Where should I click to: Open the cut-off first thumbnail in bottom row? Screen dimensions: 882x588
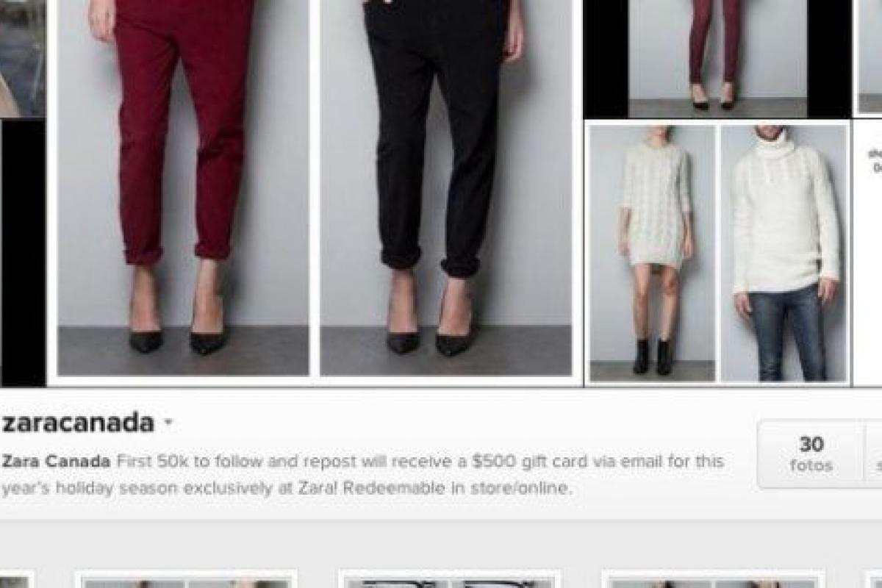tap(16, 580)
